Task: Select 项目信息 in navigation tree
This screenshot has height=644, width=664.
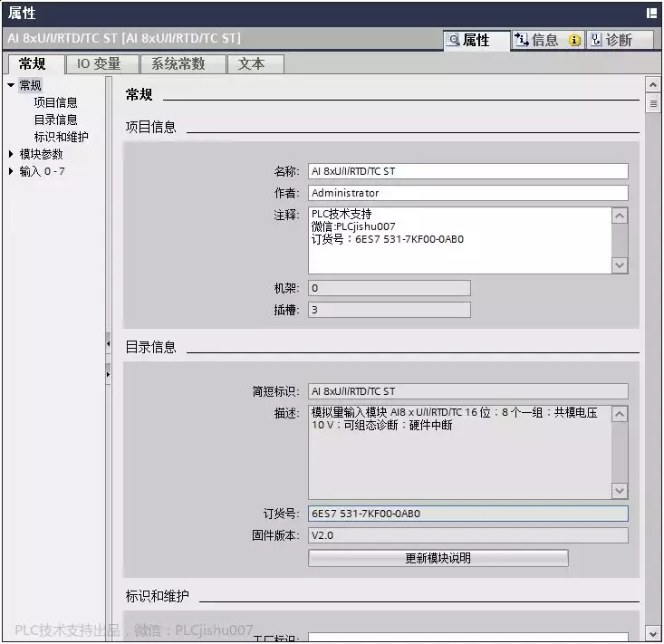Action: pyautogui.click(x=55, y=102)
